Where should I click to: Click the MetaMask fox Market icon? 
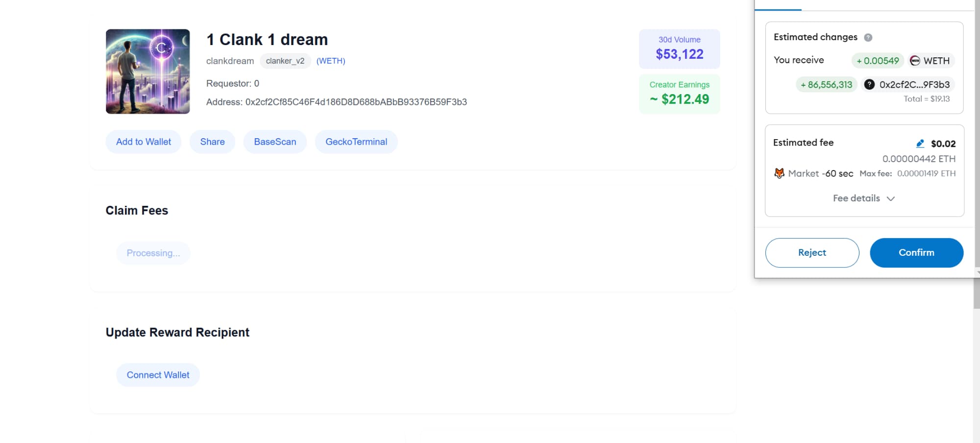pos(779,173)
